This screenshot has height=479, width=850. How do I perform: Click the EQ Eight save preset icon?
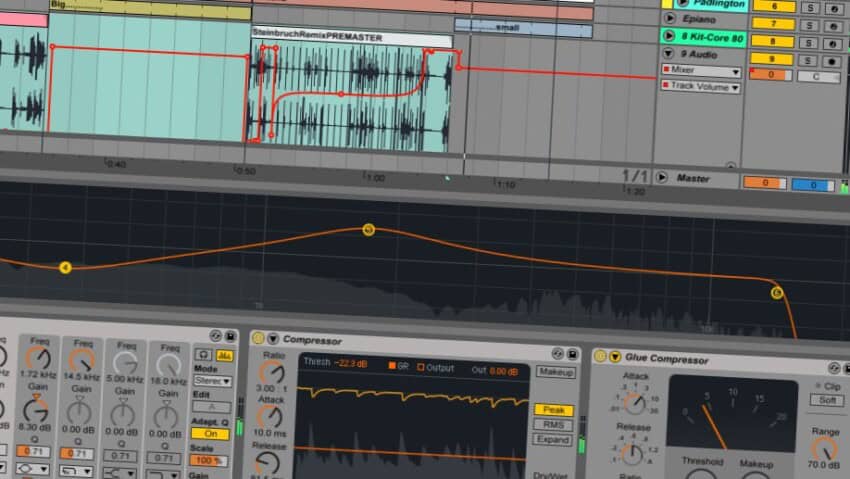[230, 337]
